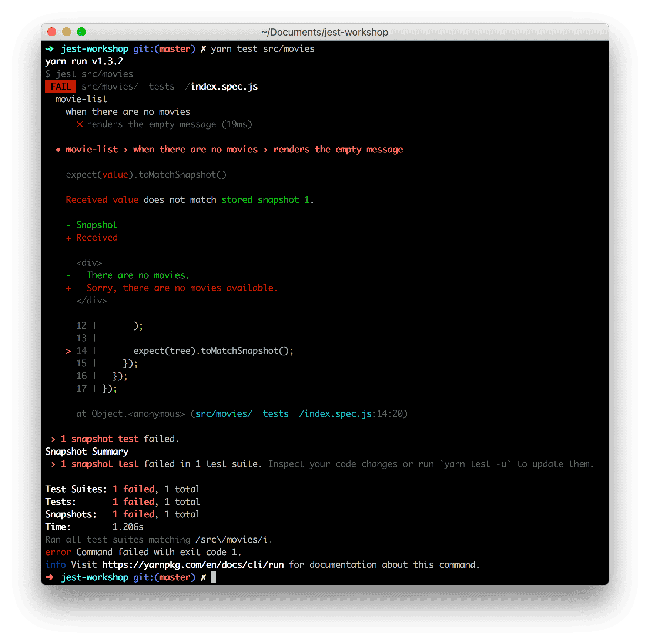Click 'renders the empty message (19ms)' line
This screenshot has height=644, width=650.
tap(170, 124)
